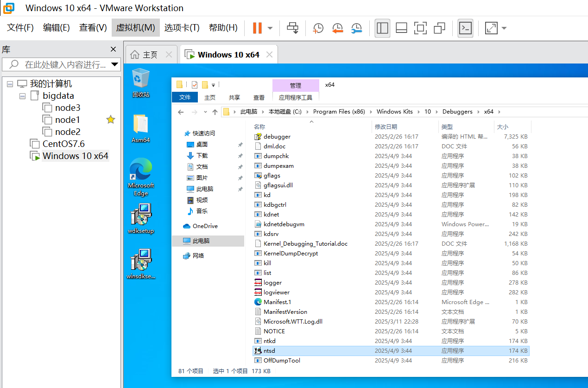Toggle the thumbnail bar view icon
This screenshot has width=588, height=388.
[x=401, y=28]
